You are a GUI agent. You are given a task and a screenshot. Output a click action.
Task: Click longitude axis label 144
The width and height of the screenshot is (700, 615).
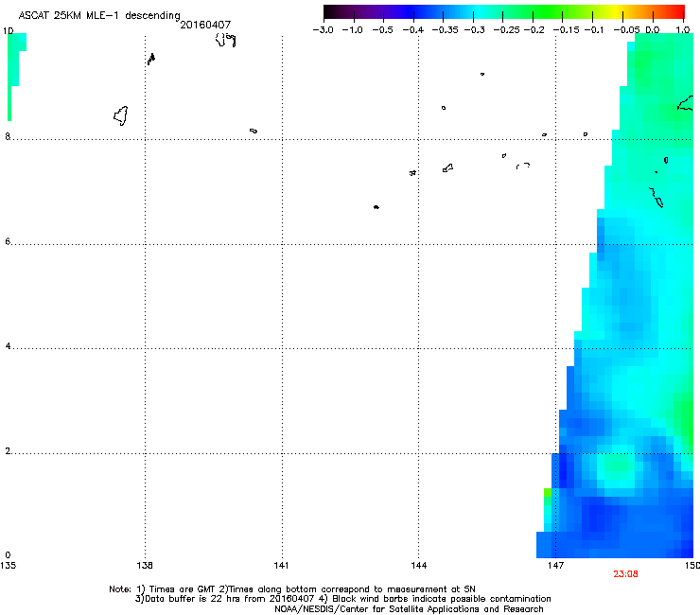pyautogui.click(x=419, y=566)
